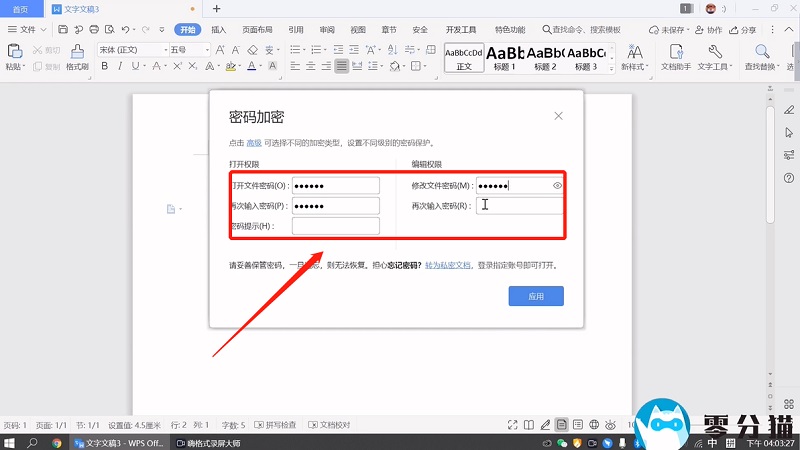Open the 页面布局 page layout tab
Screen dimensions: 800x450
pos(257,30)
